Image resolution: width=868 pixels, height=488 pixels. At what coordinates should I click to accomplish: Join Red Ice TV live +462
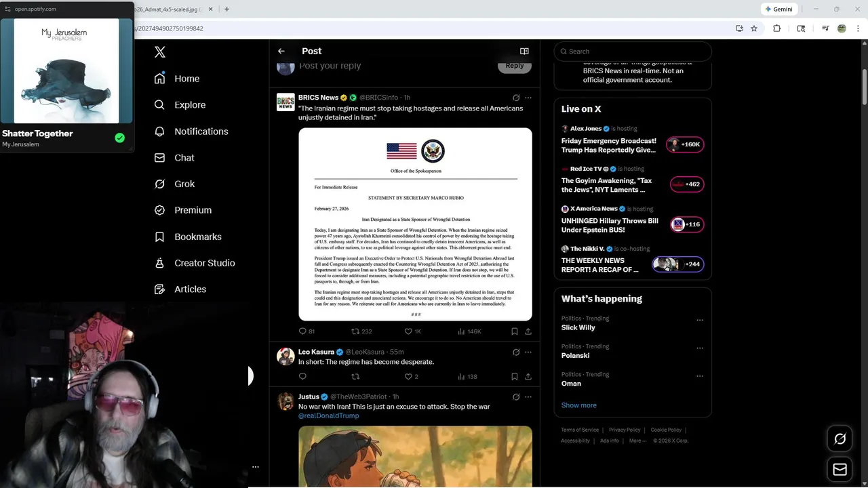(687, 184)
